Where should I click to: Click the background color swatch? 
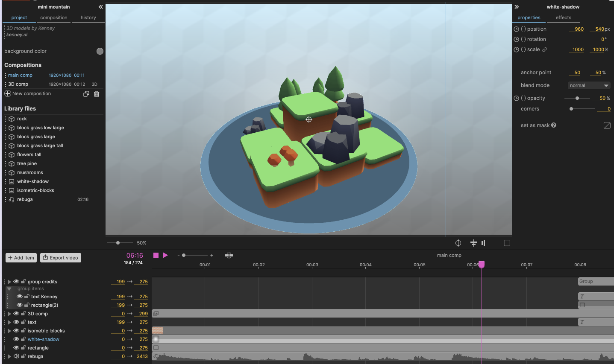[x=100, y=51]
